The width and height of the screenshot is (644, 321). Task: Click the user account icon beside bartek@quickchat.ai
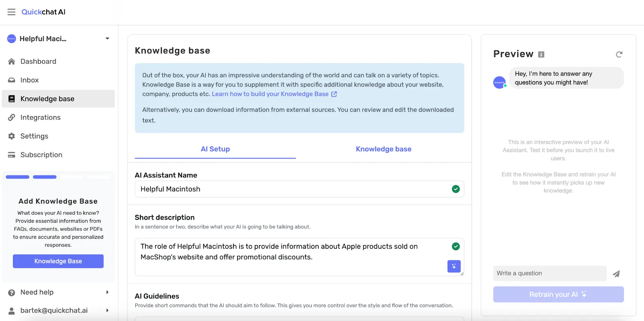pos(12,311)
